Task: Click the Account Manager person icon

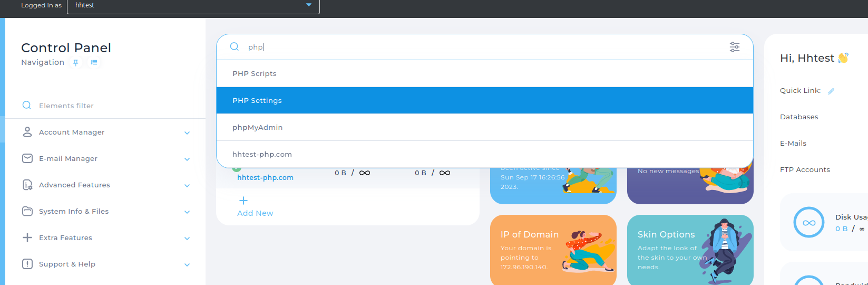Action: (x=27, y=132)
